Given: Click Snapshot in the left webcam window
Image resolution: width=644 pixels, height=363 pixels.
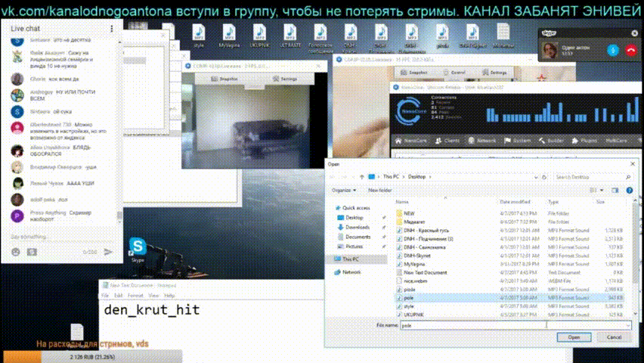Looking at the screenshot, I should click(x=224, y=79).
